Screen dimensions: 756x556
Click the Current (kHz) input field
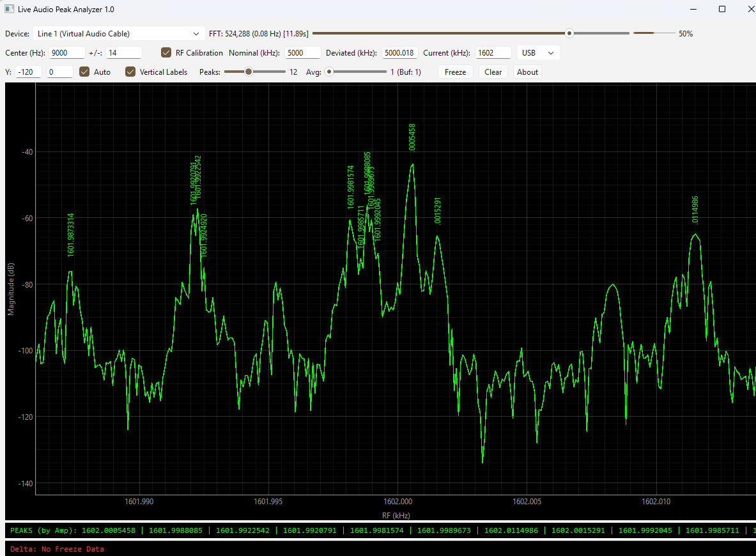pyautogui.click(x=493, y=52)
